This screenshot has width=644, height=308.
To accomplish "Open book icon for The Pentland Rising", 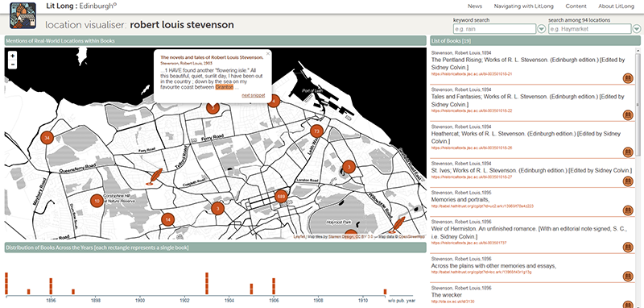I will pos(628,78).
